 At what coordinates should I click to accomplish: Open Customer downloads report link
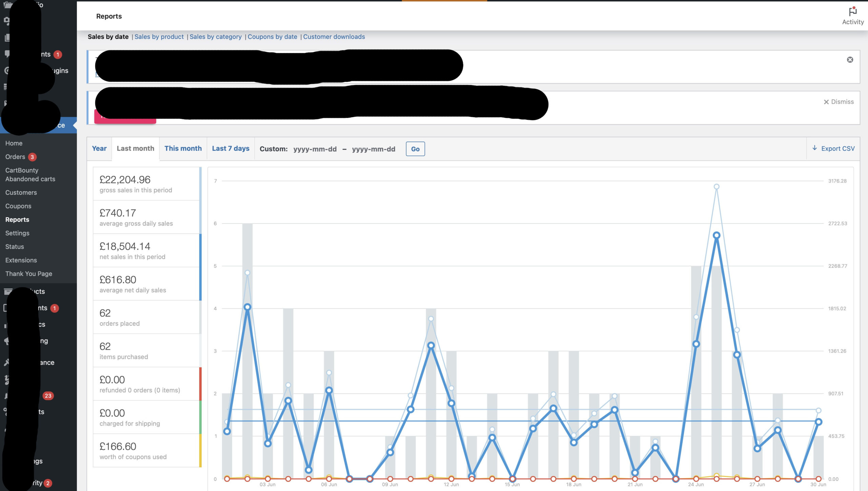click(334, 37)
